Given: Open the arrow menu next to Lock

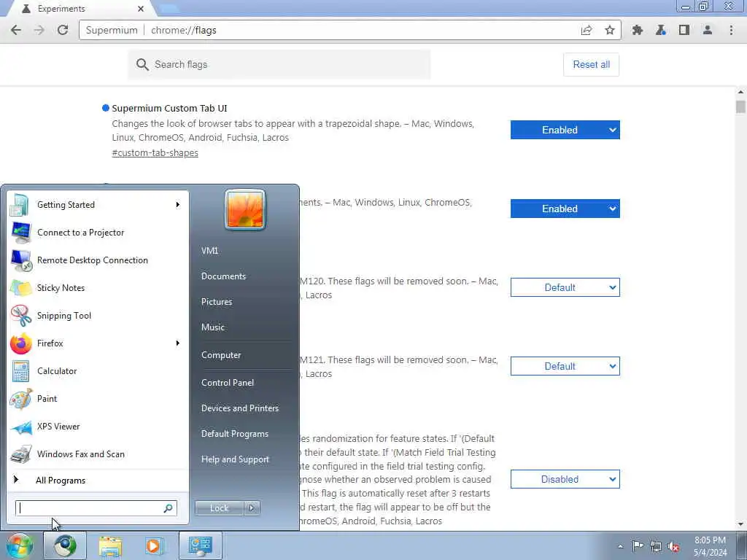Looking at the screenshot, I should [252, 508].
